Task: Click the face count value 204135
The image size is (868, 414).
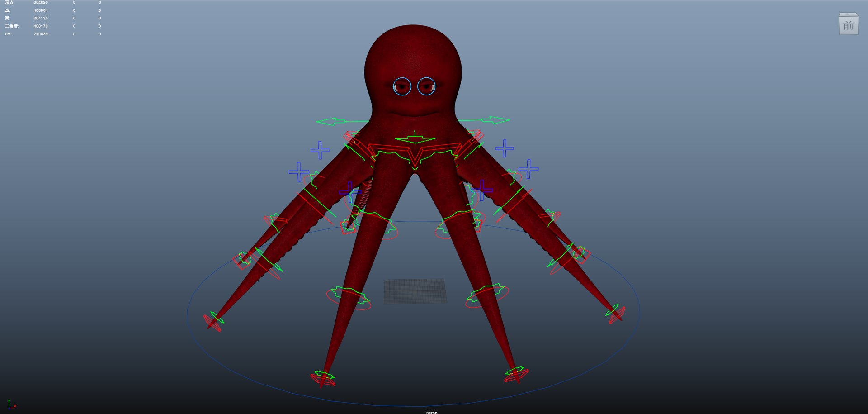Action: (41, 19)
